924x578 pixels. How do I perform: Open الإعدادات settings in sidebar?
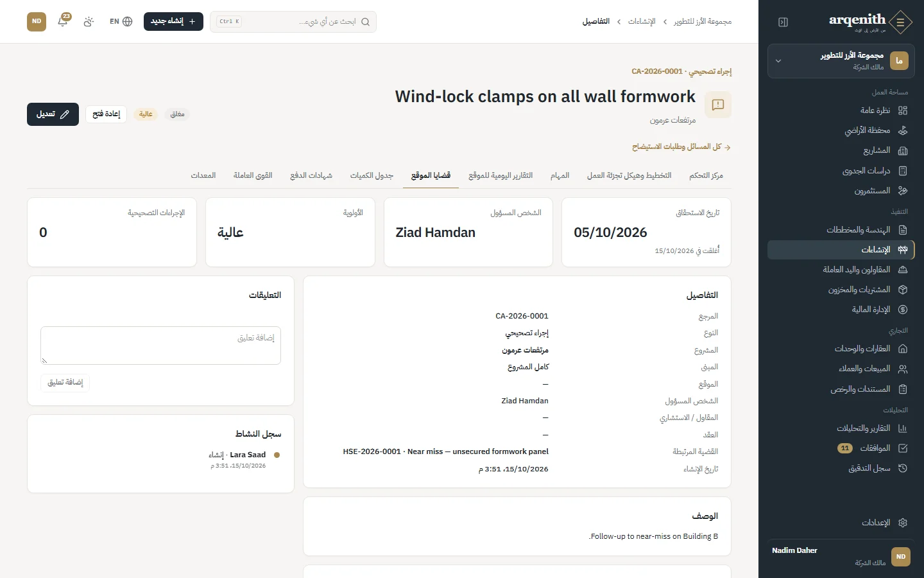841,523
